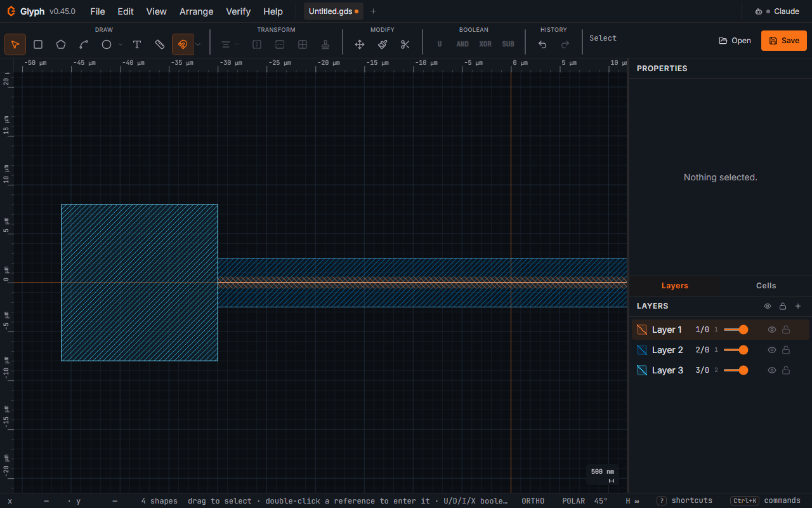Expand the Align options dropdown arrow

point(237,44)
